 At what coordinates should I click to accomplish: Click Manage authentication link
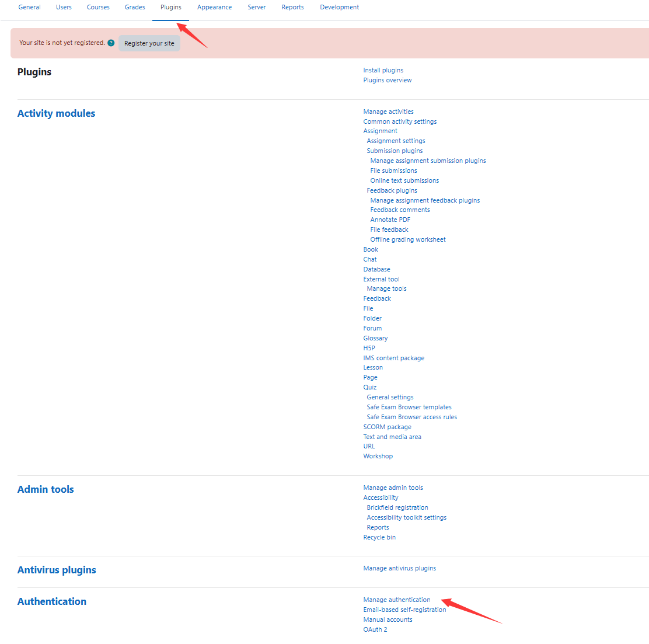coord(396,600)
